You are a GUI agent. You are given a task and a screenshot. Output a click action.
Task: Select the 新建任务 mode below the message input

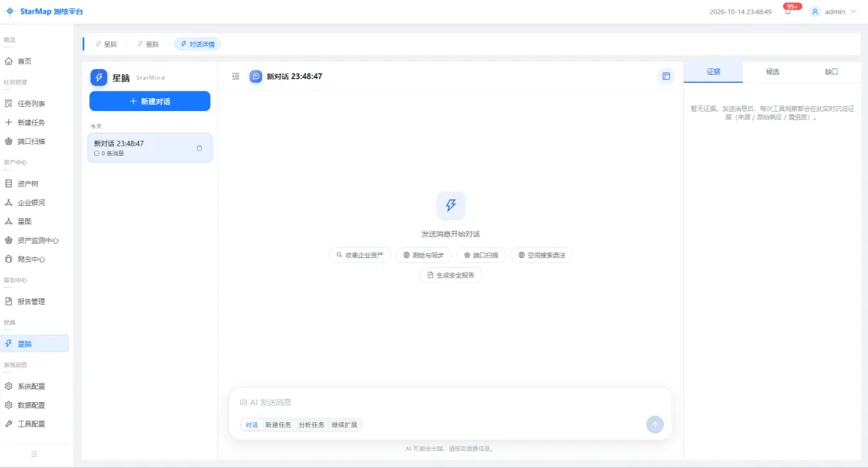[278, 425]
